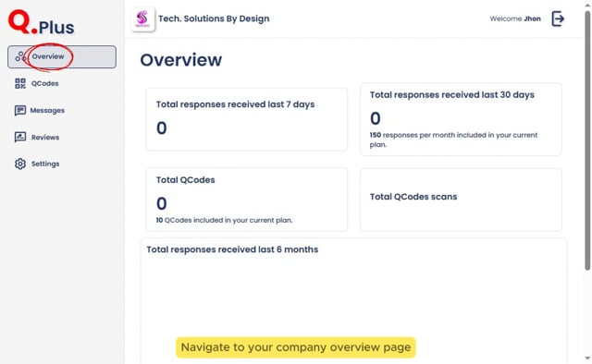Open the Reviews sidebar item
The image size is (592, 364).
pos(37,137)
